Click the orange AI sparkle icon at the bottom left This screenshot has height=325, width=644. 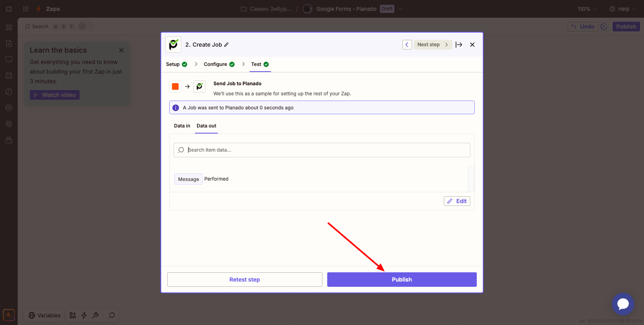tap(9, 315)
